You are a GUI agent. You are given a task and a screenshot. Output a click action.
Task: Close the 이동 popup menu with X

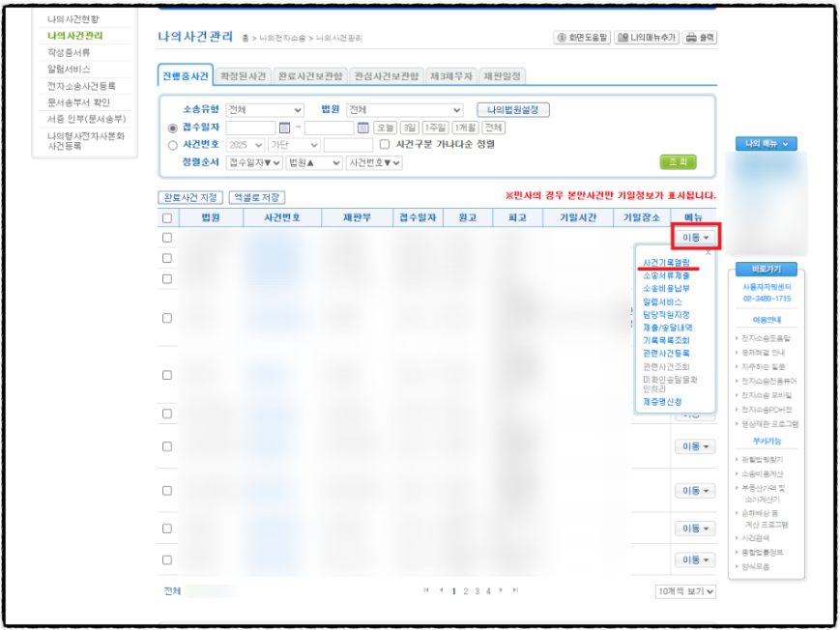coord(708,252)
